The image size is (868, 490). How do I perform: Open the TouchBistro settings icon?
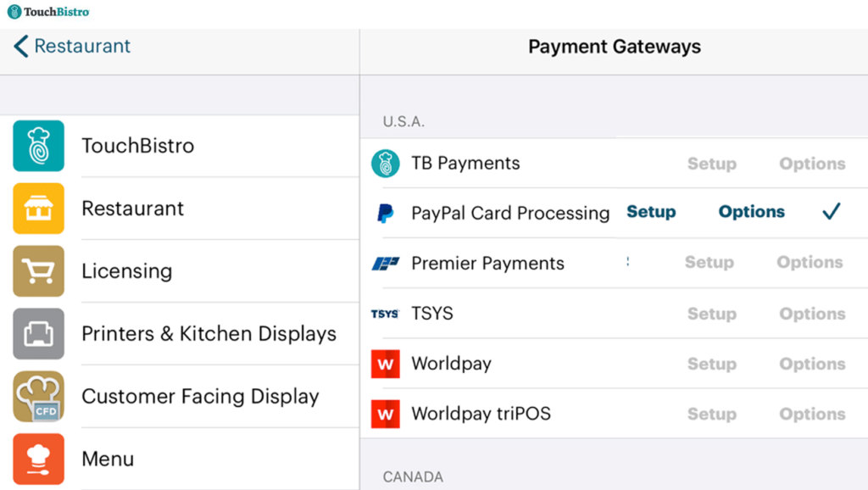39,146
